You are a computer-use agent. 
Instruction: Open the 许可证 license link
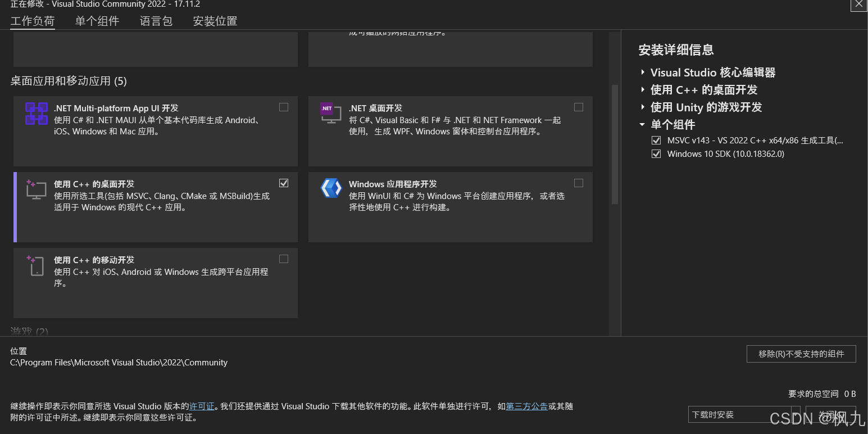202,406
